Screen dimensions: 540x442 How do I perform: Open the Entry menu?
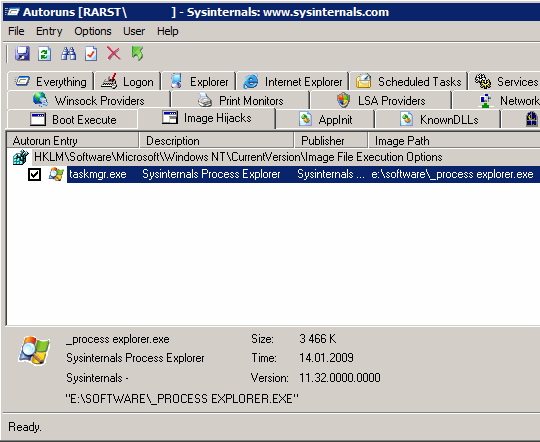click(x=49, y=31)
